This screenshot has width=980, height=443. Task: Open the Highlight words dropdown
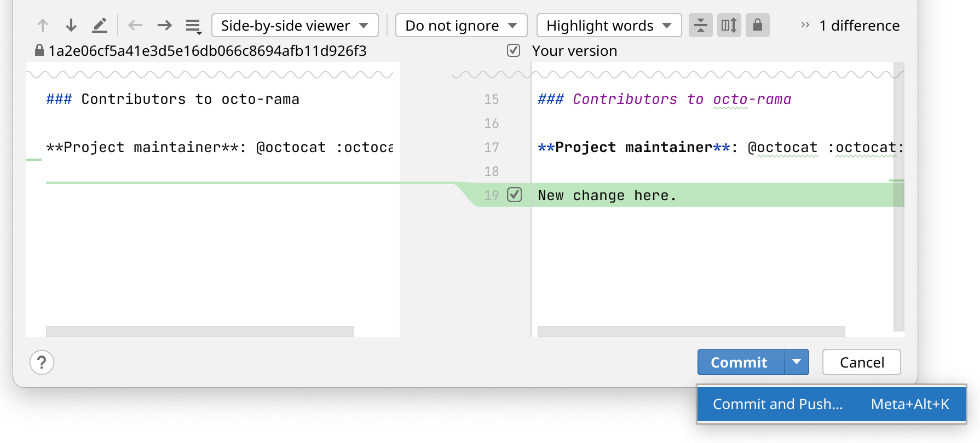click(609, 25)
